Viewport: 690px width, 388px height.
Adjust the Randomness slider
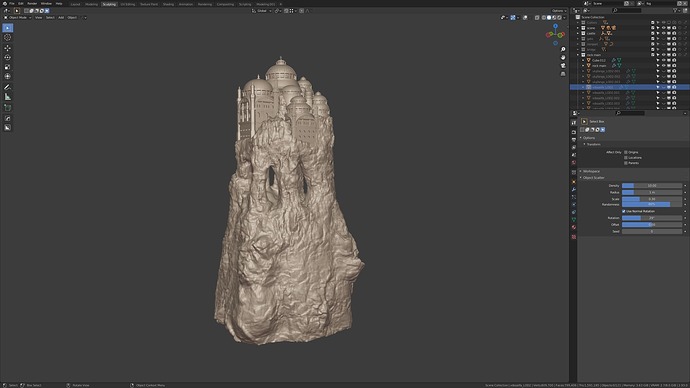point(652,204)
